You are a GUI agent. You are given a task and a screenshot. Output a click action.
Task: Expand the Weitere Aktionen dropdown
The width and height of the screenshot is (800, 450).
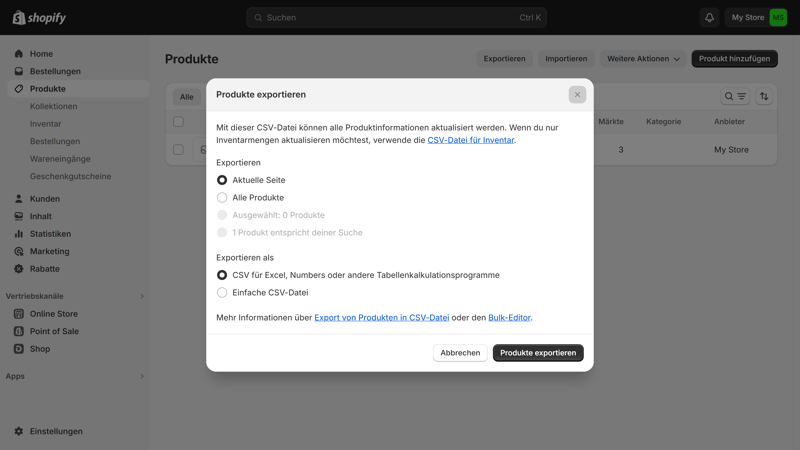(643, 59)
